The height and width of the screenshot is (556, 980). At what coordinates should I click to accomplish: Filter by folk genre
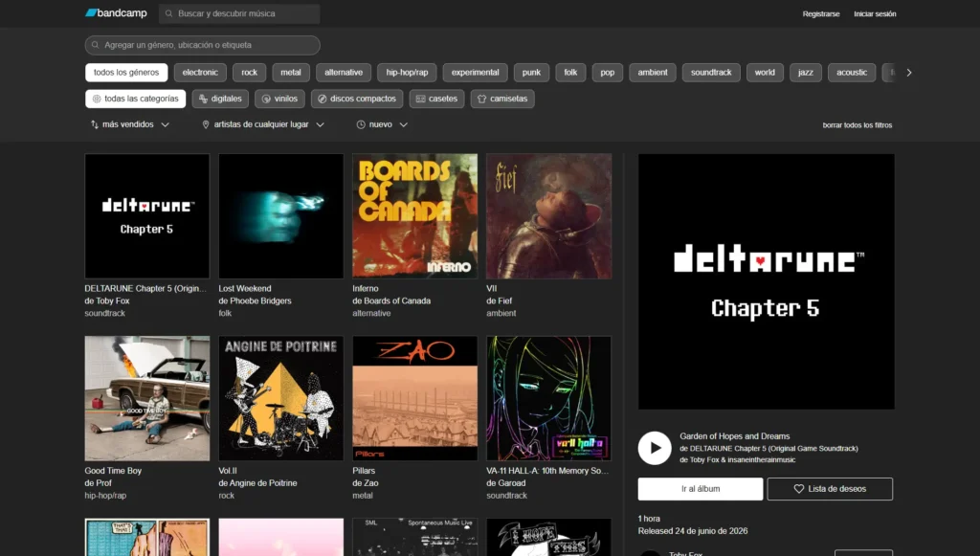(570, 73)
